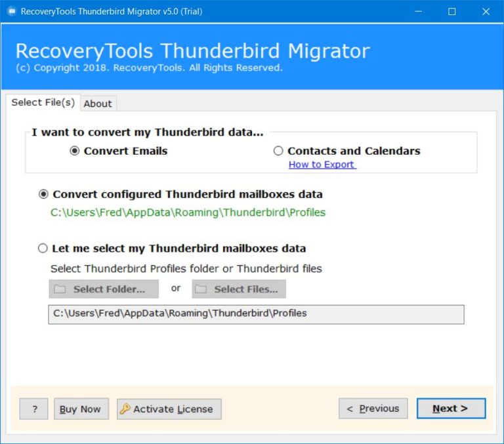Open the About tab

pyautogui.click(x=98, y=104)
